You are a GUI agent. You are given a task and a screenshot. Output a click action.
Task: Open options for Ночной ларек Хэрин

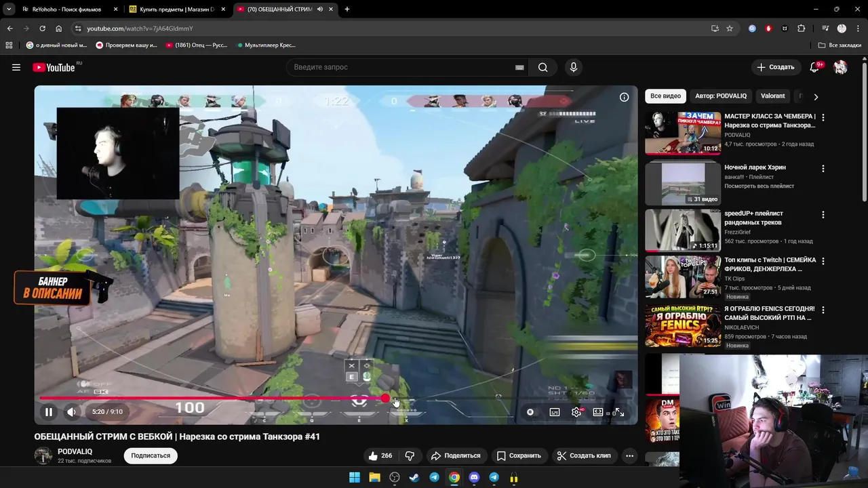[823, 168]
